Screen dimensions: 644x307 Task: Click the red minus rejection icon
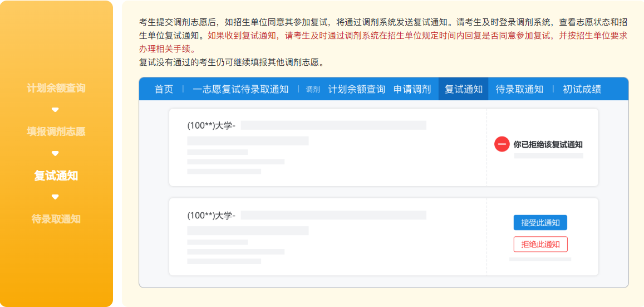[x=502, y=144]
